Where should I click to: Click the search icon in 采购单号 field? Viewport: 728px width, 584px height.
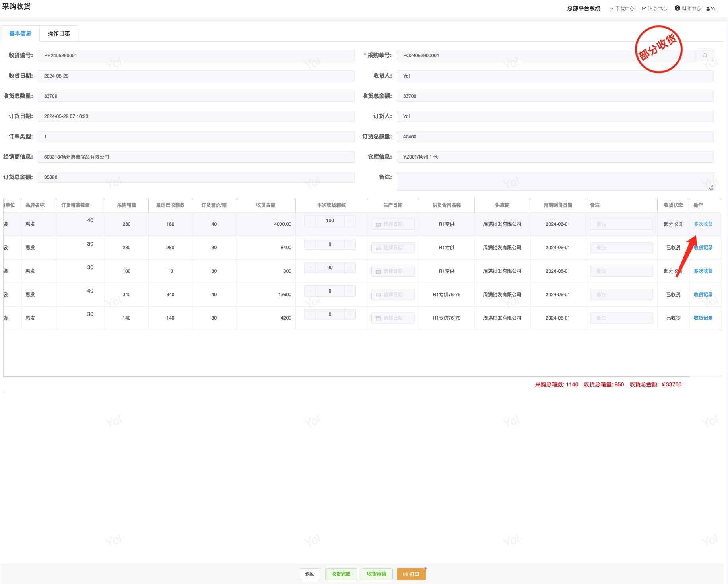[705, 56]
